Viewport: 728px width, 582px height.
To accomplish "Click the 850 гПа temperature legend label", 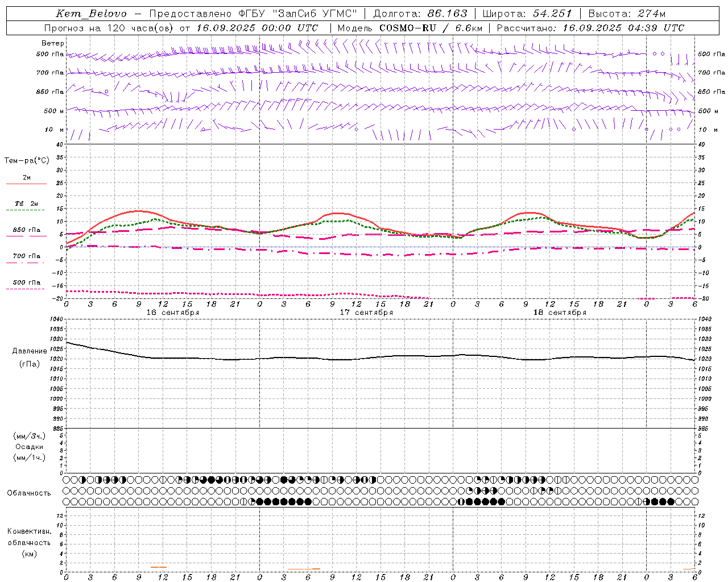I will point(27,230).
